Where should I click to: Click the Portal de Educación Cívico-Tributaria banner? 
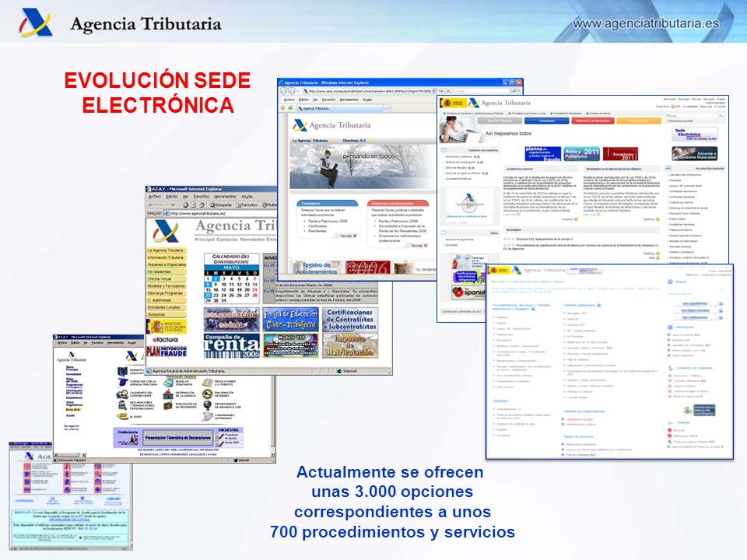point(290,320)
